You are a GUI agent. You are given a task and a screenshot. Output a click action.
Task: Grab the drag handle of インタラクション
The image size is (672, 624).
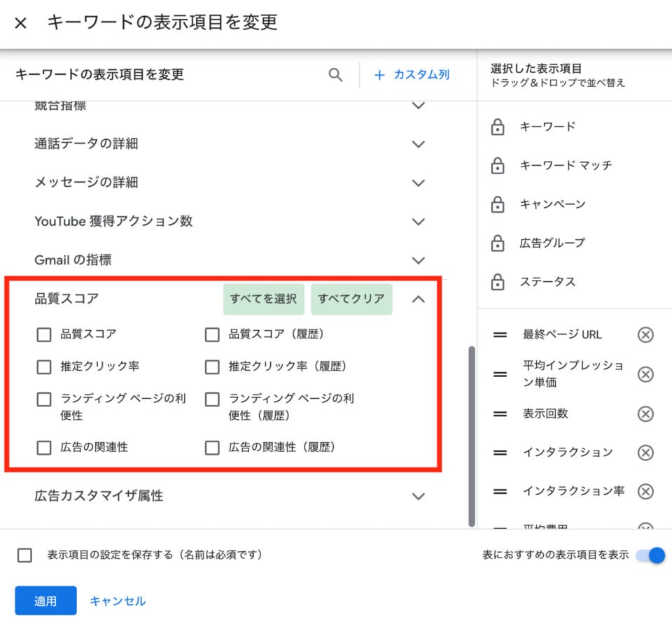pos(500,453)
